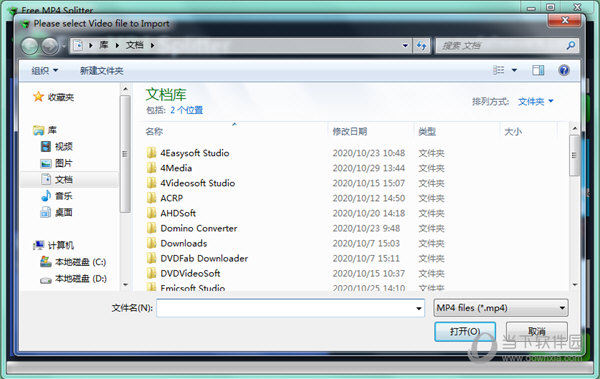Click folder icon of ACRP

[x=152, y=198]
